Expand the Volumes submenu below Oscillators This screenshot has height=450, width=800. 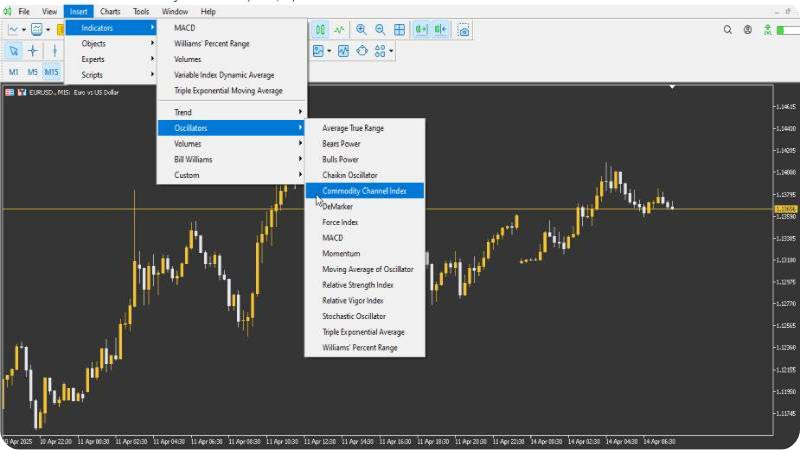[x=232, y=143]
